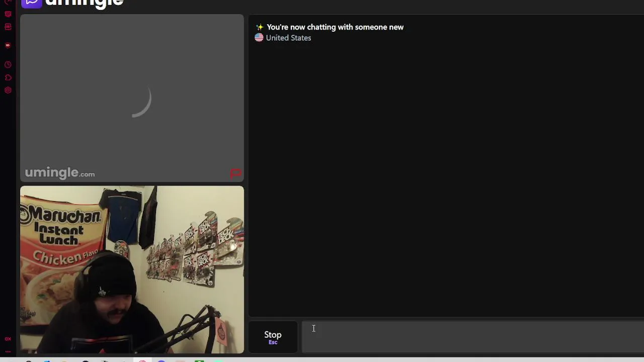The height and width of the screenshot is (362, 644).
Task: Open the three-dots sidebar menu
Action: (8, 351)
